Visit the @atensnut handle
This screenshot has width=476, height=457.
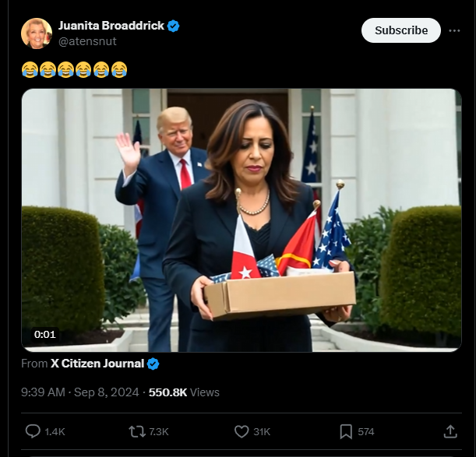87,41
